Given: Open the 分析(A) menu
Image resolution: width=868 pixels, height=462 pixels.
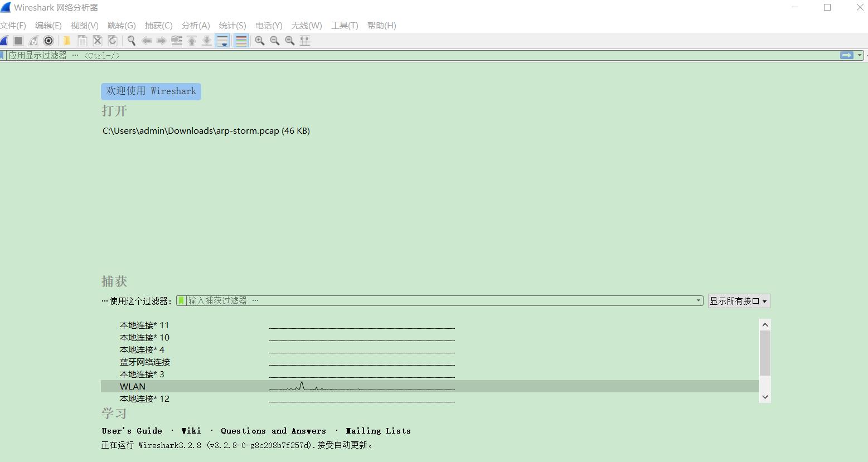Looking at the screenshot, I should pyautogui.click(x=196, y=26).
